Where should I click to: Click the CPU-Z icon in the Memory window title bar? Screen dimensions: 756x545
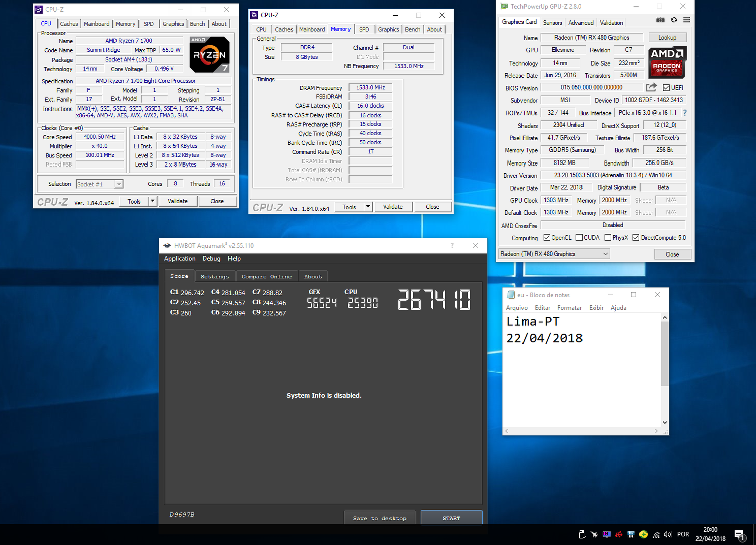pyautogui.click(x=254, y=15)
